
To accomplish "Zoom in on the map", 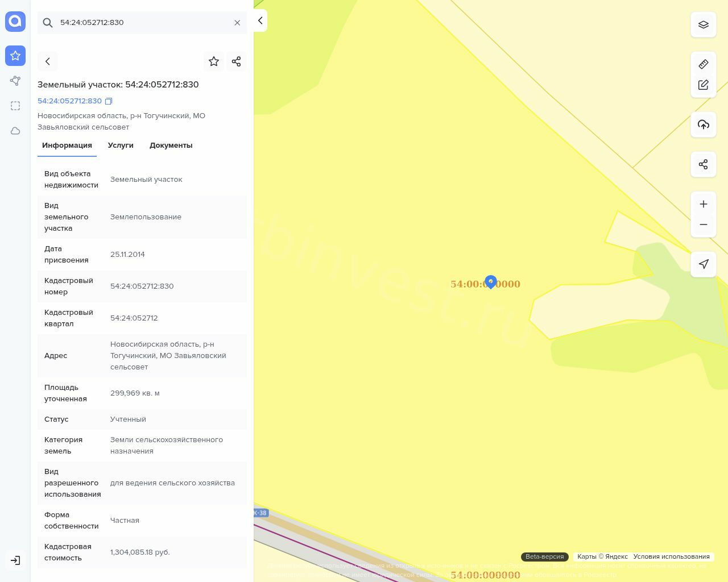I will click(704, 204).
